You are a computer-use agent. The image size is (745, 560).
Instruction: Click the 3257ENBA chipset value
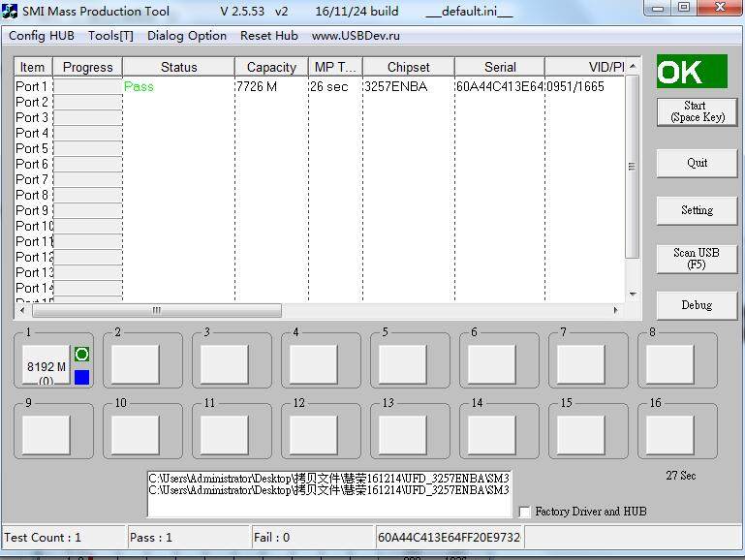(396, 86)
